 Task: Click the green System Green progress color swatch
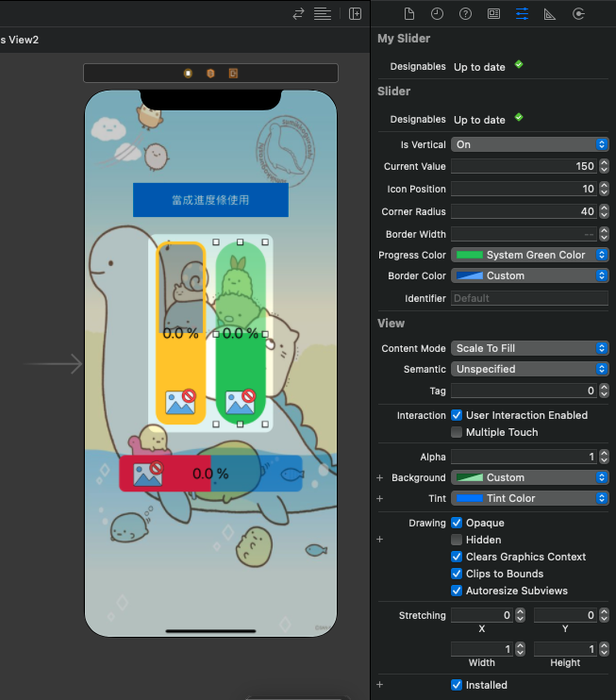click(x=470, y=255)
